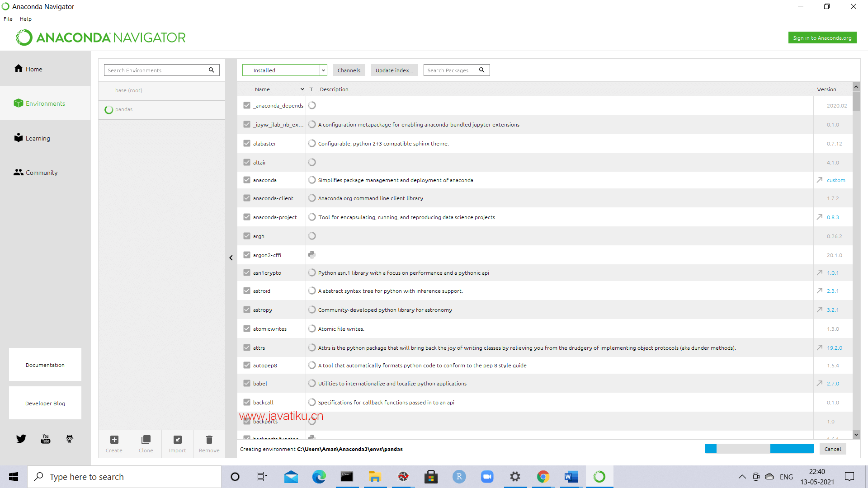This screenshot has width=868, height=488.
Task: Select the Environments cube icon
Action: click(18, 103)
